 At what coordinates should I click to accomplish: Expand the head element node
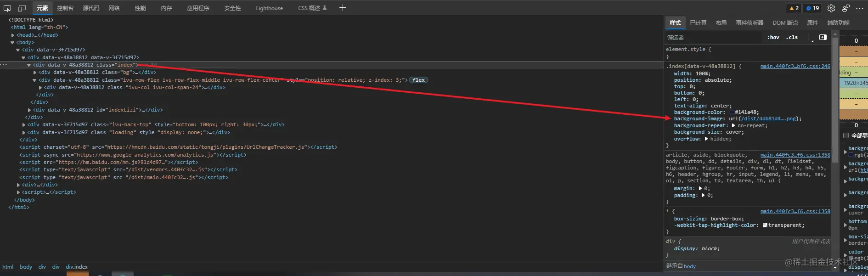[13, 35]
